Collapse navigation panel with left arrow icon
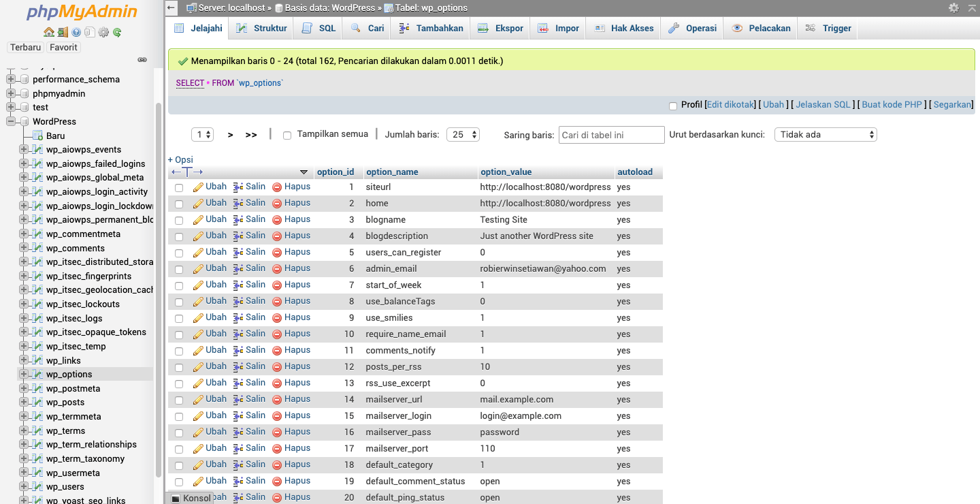980x504 pixels. 171,7
